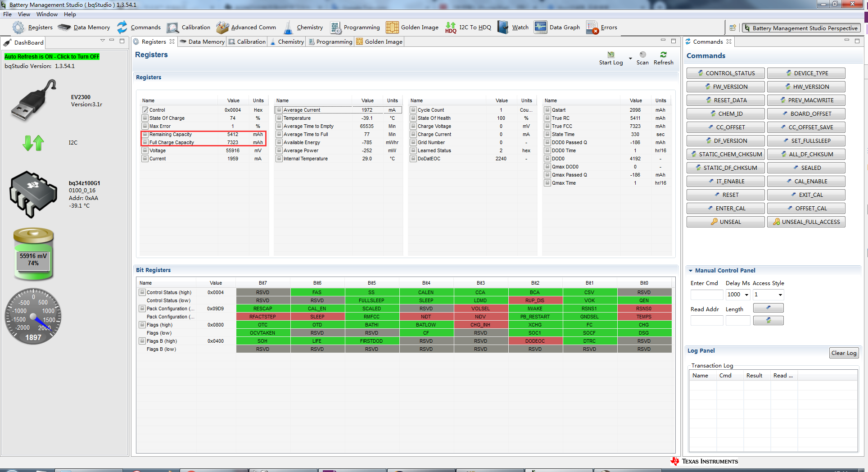Send the CONTROL_STATUS command
868x472 pixels.
(726, 73)
